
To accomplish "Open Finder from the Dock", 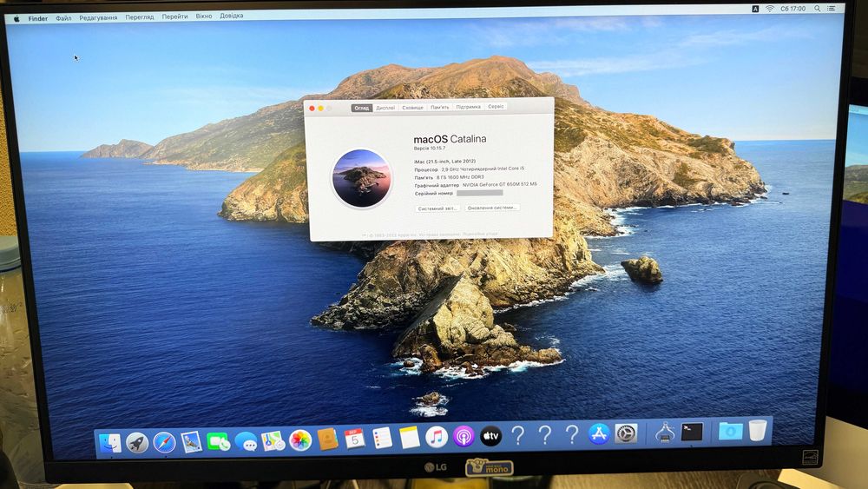I will (110, 443).
